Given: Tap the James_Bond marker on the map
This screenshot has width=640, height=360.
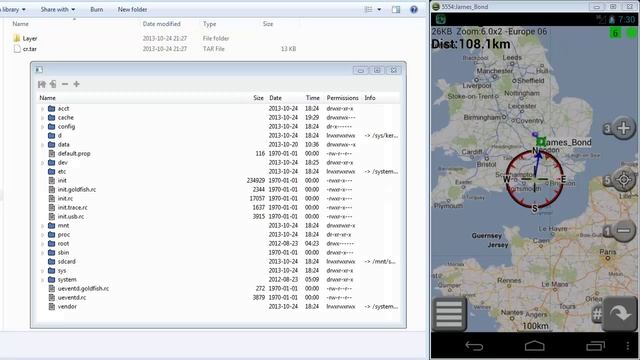Looking at the screenshot, I should click(541, 142).
